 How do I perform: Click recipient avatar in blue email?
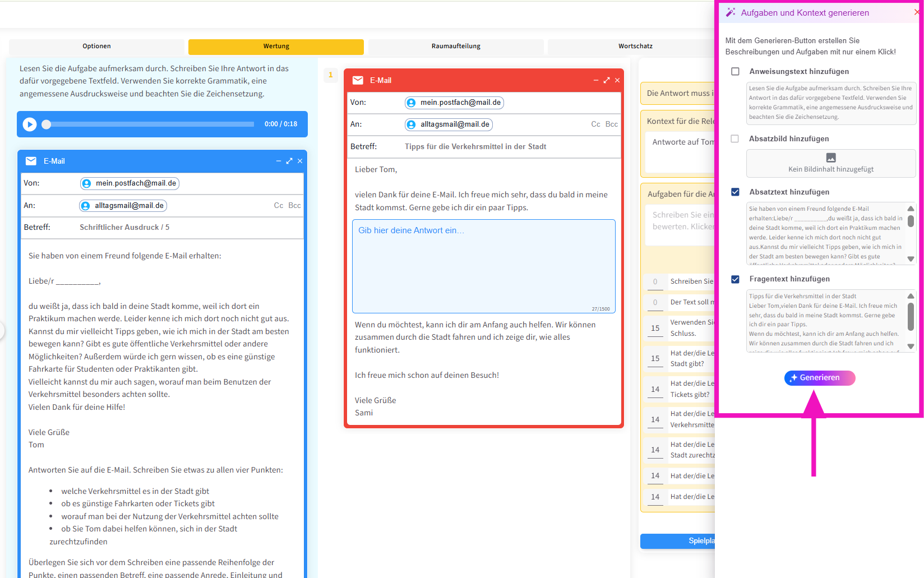coord(86,206)
